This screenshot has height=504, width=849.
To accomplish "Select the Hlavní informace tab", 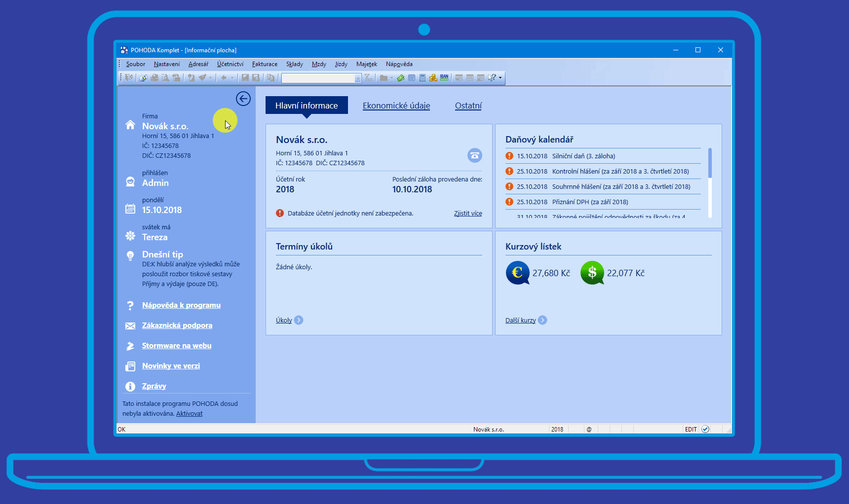I will [x=307, y=105].
